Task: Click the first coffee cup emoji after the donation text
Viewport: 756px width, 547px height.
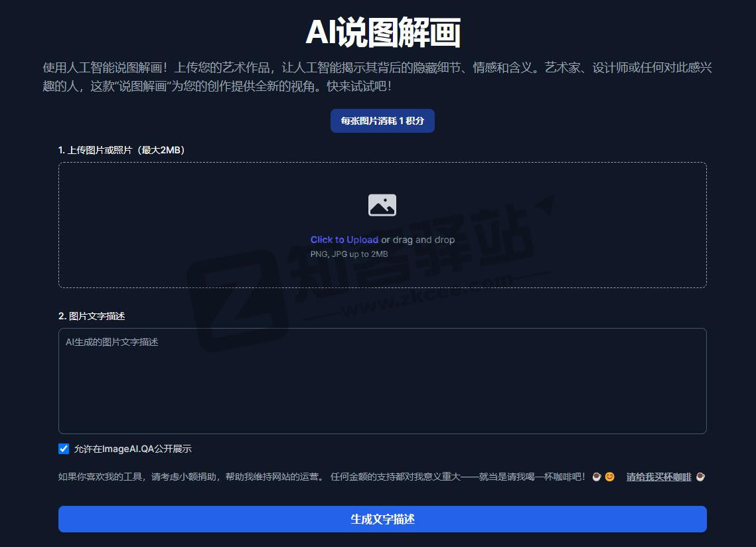Action: (x=597, y=477)
